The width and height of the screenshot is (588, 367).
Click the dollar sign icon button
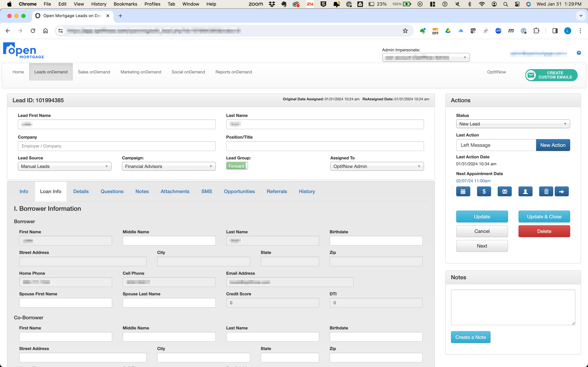click(x=484, y=192)
